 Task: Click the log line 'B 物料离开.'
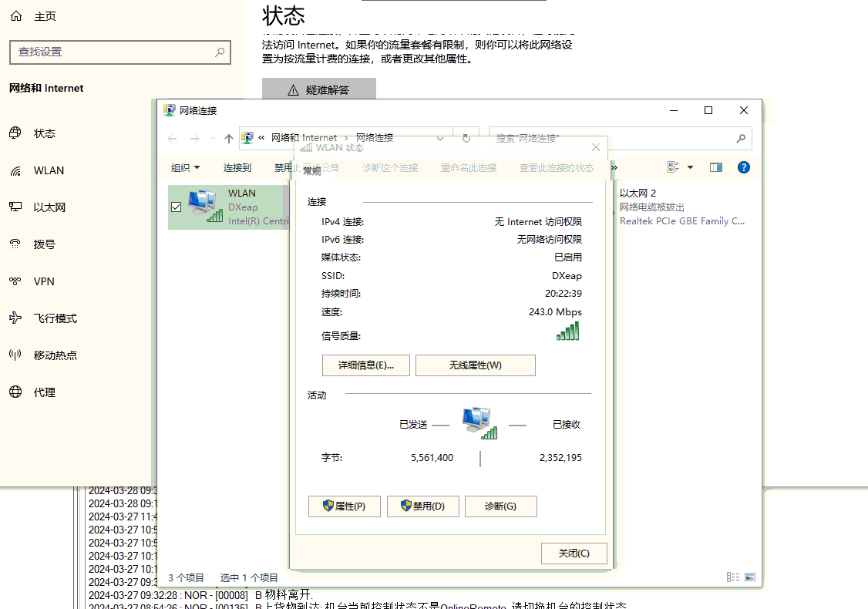[x=284, y=595]
